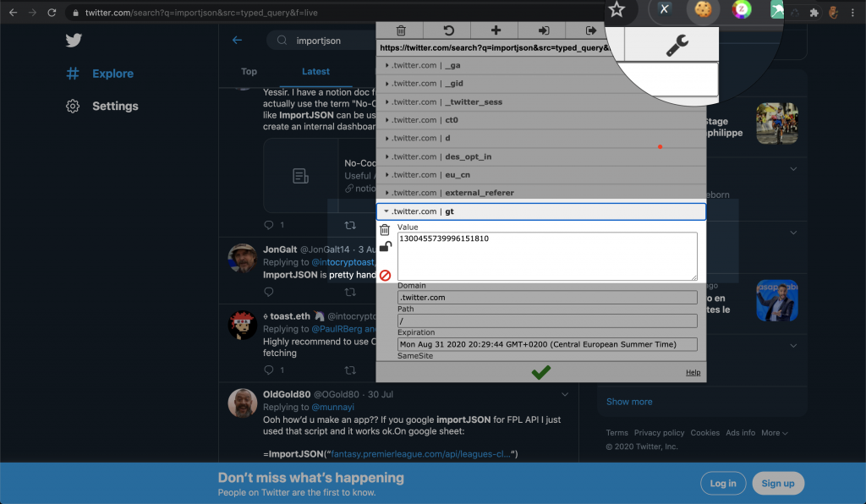Block the gt cookie with the red prohibition icon
This screenshot has height=504, width=866.
[385, 275]
